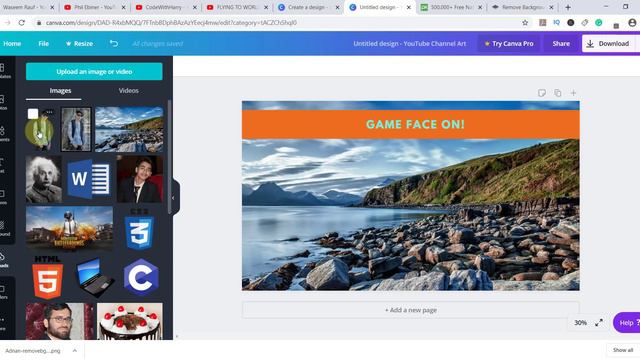
Task: Expand the downloaded file options chevron
Action: pyautogui.click(x=75, y=350)
